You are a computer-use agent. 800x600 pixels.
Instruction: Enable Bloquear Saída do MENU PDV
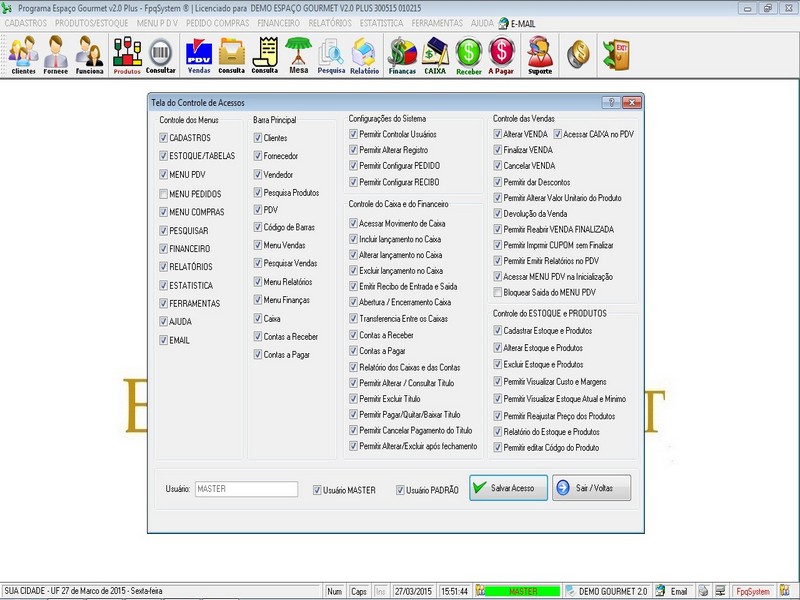(497, 292)
